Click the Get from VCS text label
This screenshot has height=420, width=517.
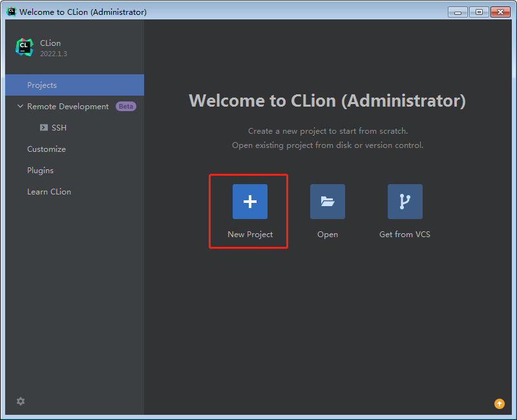click(405, 235)
